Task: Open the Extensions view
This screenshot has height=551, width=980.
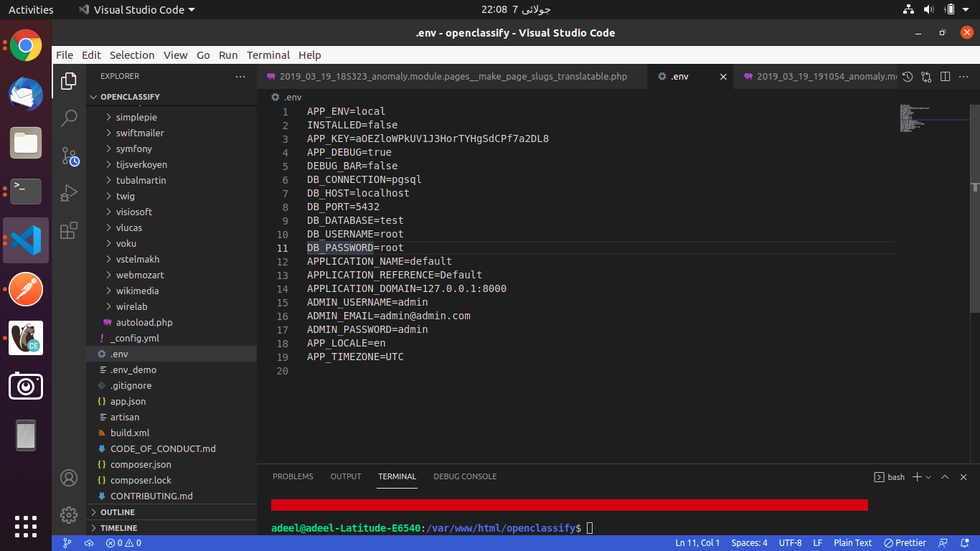Action: 69,230
